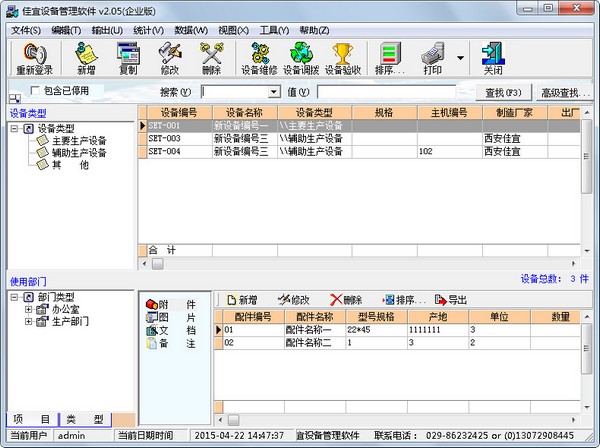Collapse the 设备类型 tree root node

(x=15, y=128)
